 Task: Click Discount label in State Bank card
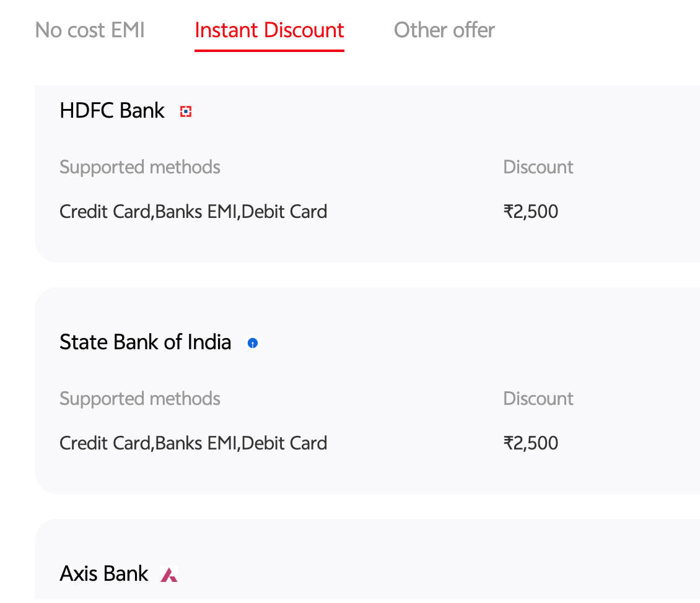(x=538, y=398)
